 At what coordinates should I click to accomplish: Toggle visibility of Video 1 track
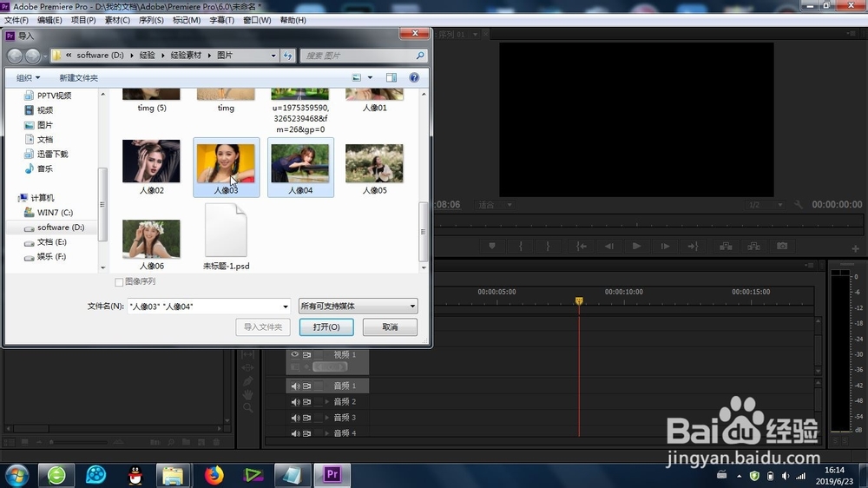(295, 354)
